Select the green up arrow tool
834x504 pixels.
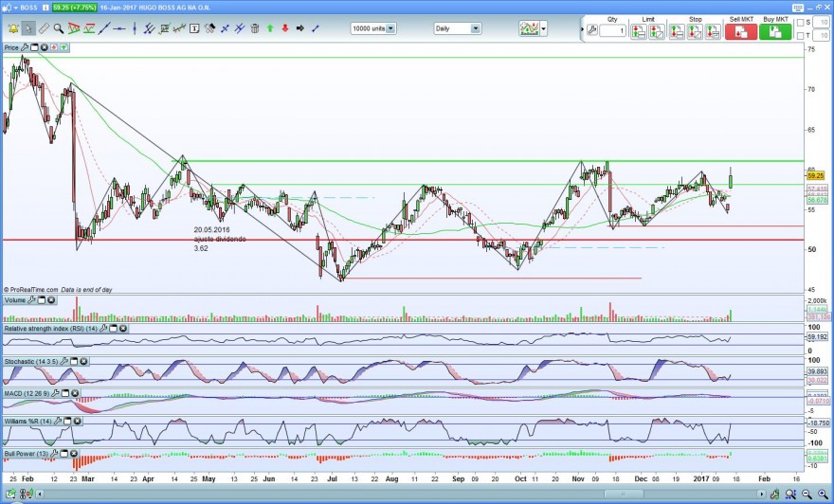270,28
